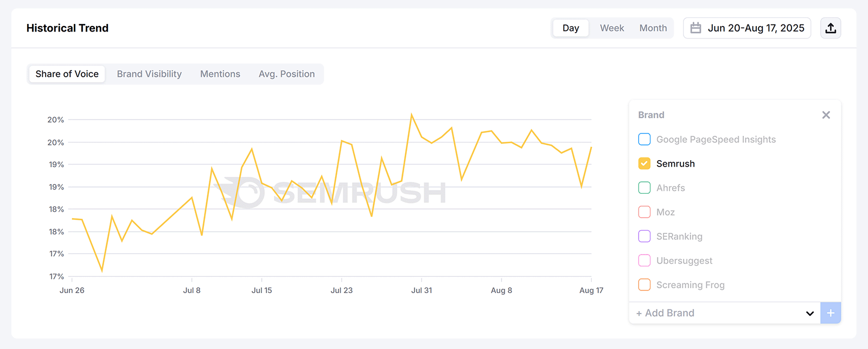Viewport: 868px width, 349px height.
Task: Enable the Ubersuggest brand checkbox
Action: click(x=644, y=261)
